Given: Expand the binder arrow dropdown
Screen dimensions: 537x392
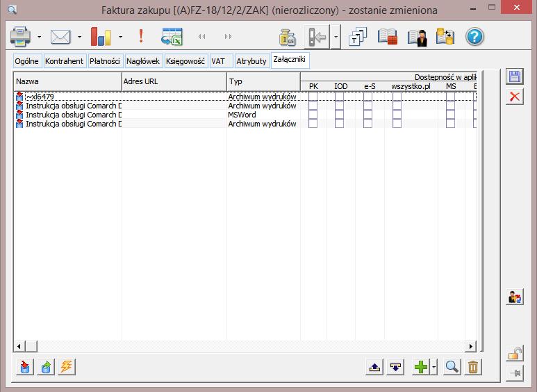Looking at the screenshot, I should [x=336, y=37].
